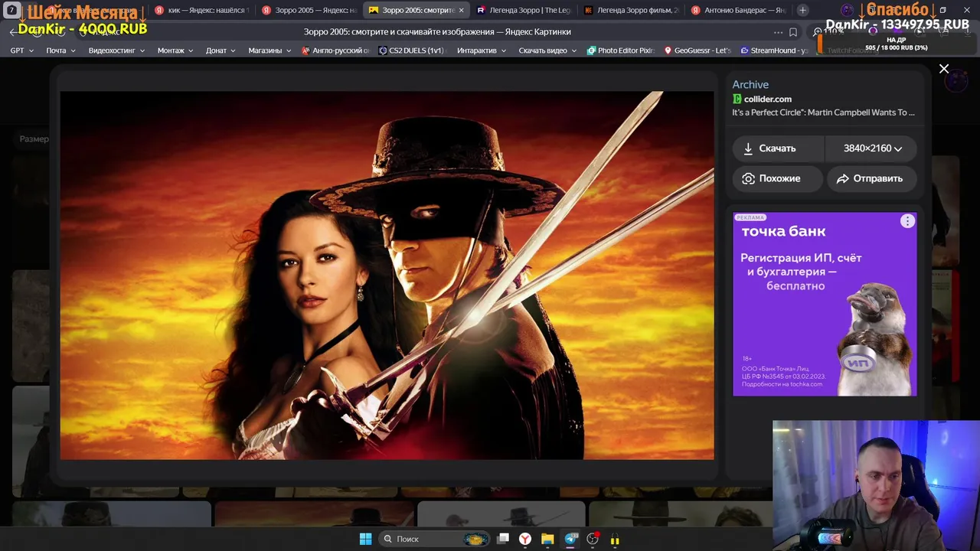
Task: Open Yandex Browser from the taskbar
Action: 525,539
